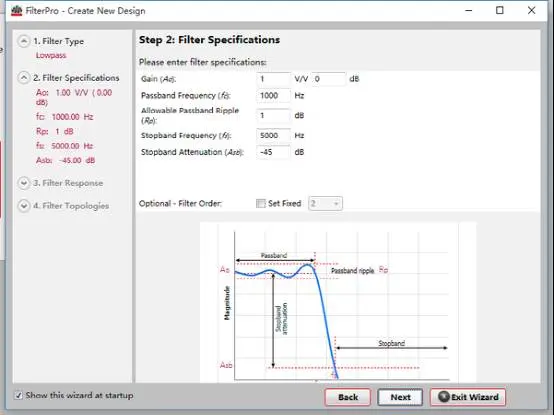
Task: Minimize the FilterPro window
Action: click(468, 11)
